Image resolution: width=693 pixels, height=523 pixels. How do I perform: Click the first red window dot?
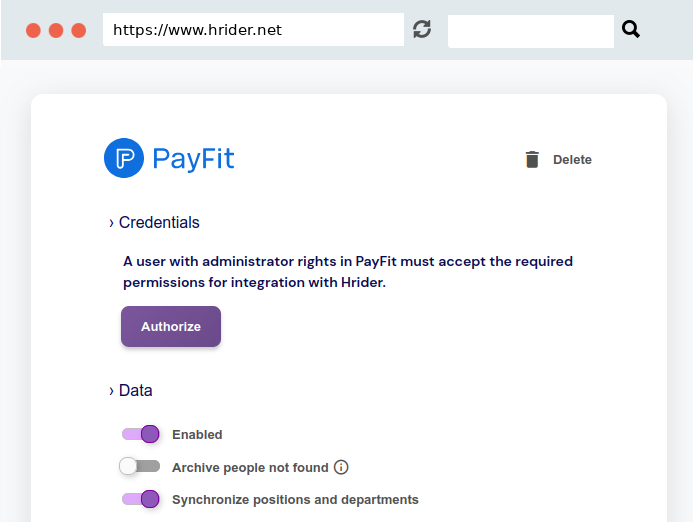[x=33, y=31]
